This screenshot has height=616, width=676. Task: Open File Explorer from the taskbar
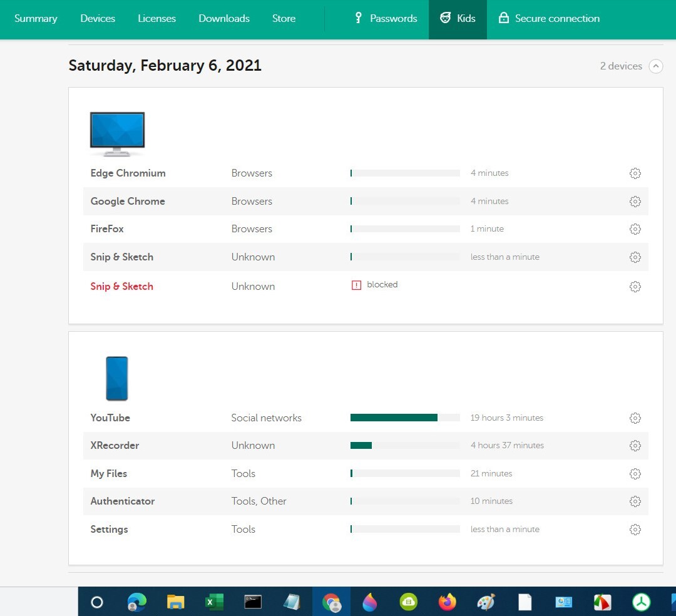[x=175, y=602]
